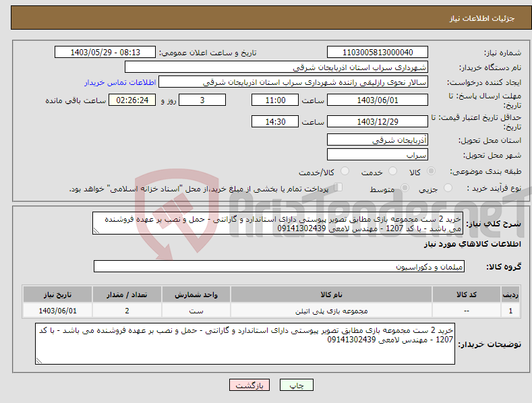Click the item name مجموعه بازی پلی اتیلن
This screenshot has height=403, width=532.
(331, 311)
